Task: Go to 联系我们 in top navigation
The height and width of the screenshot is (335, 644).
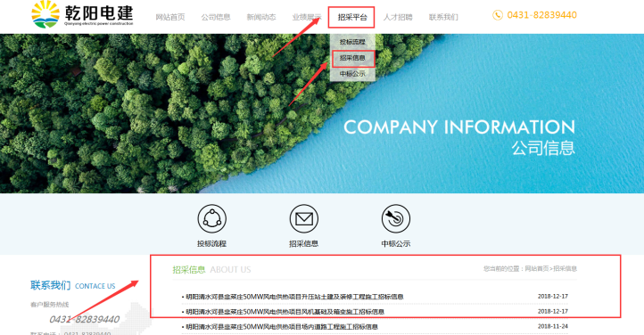Action: pyautogui.click(x=443, y=17)
